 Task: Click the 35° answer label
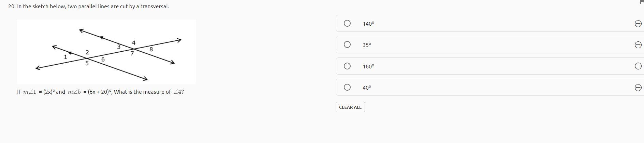(x=367, y=45)
